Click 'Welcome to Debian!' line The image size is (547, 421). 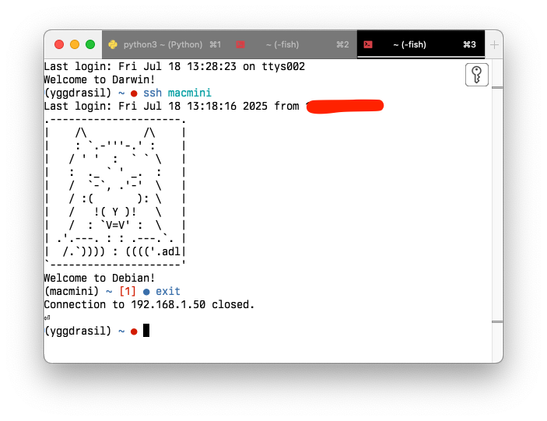[x=99, y=278]
